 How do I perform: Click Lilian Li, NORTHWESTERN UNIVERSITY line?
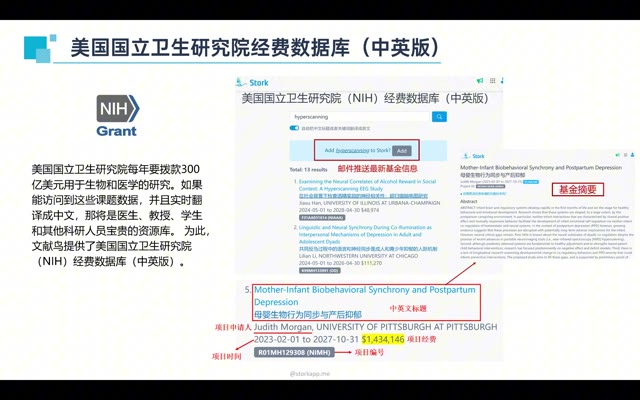coord(358,256)
